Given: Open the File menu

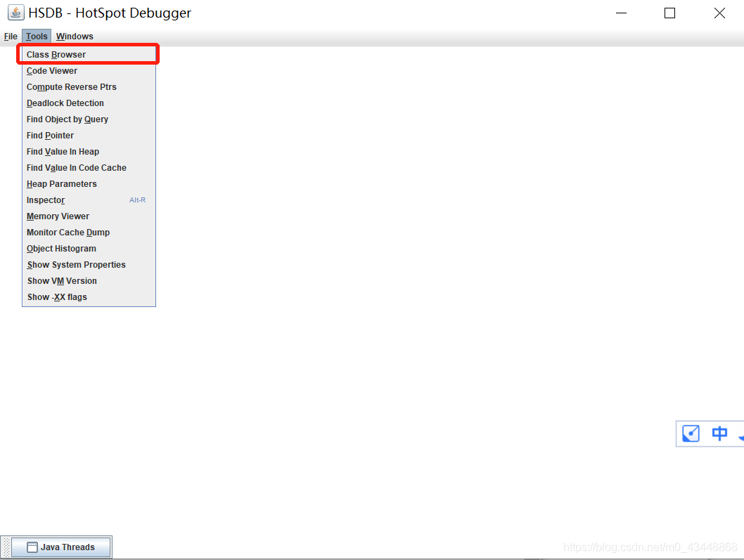Looking at the screenshot, I should tap(11, 37).
